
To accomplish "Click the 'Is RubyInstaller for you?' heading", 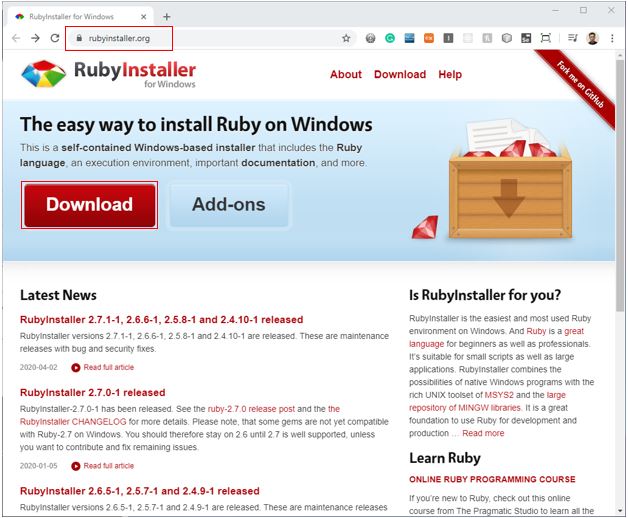I will click(x=485, y=295).
